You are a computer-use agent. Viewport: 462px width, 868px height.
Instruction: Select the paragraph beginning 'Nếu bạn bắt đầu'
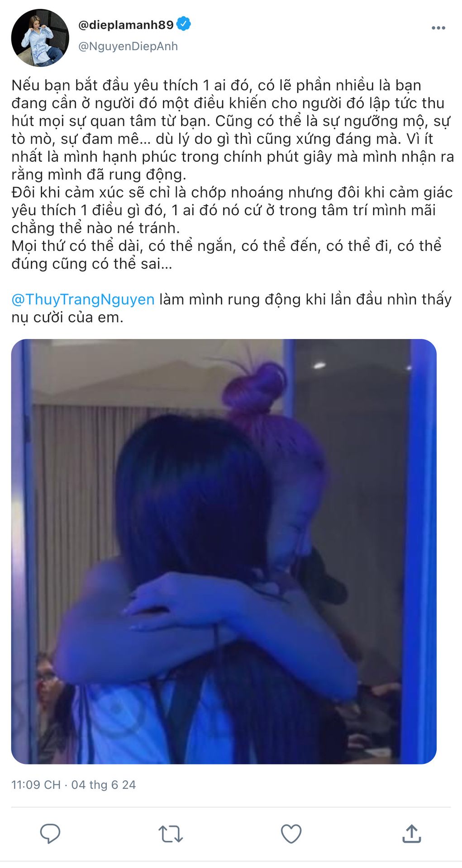233,130
